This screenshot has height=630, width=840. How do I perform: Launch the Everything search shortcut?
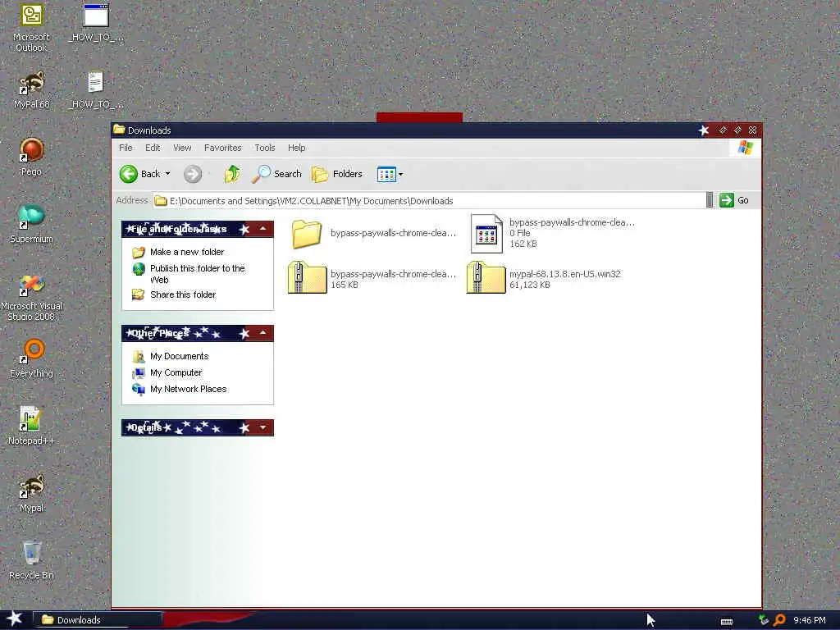tap(31, 359)
